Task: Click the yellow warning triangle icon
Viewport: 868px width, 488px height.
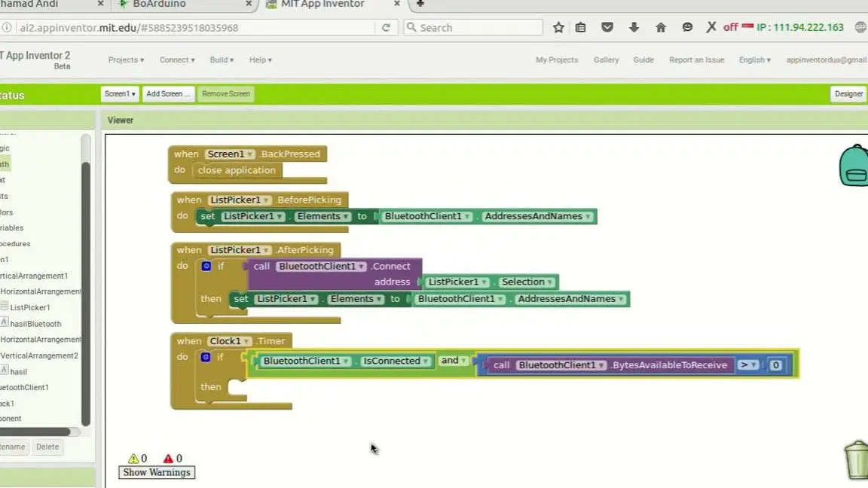Action: click(x=133, y=458)
